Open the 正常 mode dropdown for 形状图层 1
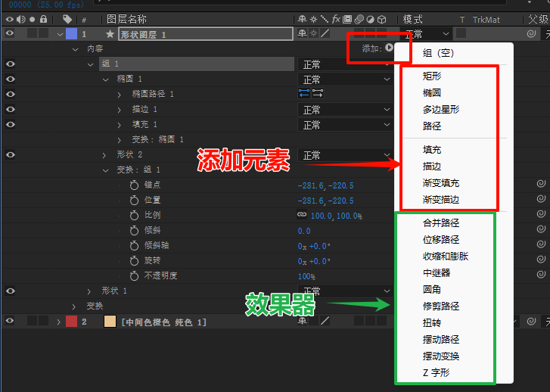550x392 pixels. click(x=426, y=34)
